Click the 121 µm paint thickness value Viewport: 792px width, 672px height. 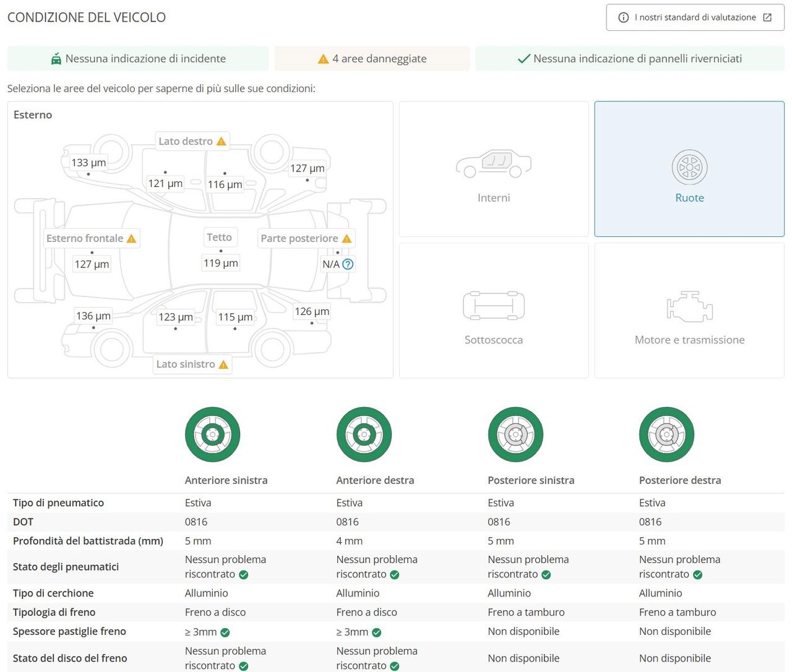coord(165,183)
